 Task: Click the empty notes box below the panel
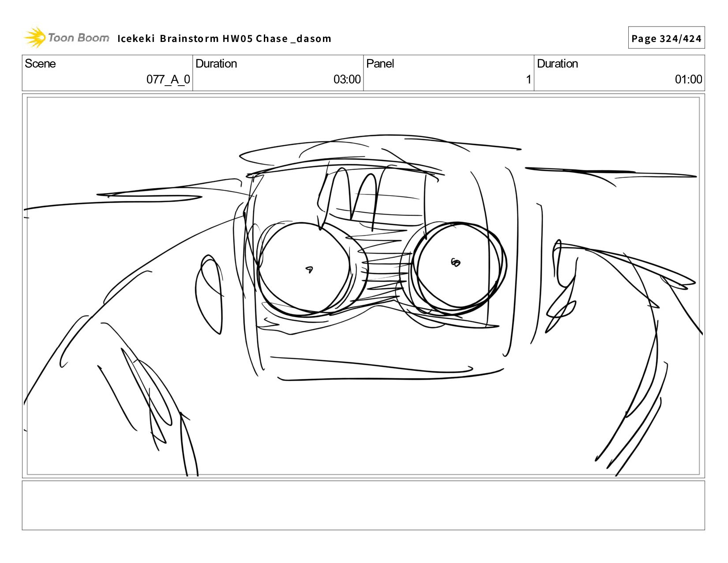[x=363, y=505]
